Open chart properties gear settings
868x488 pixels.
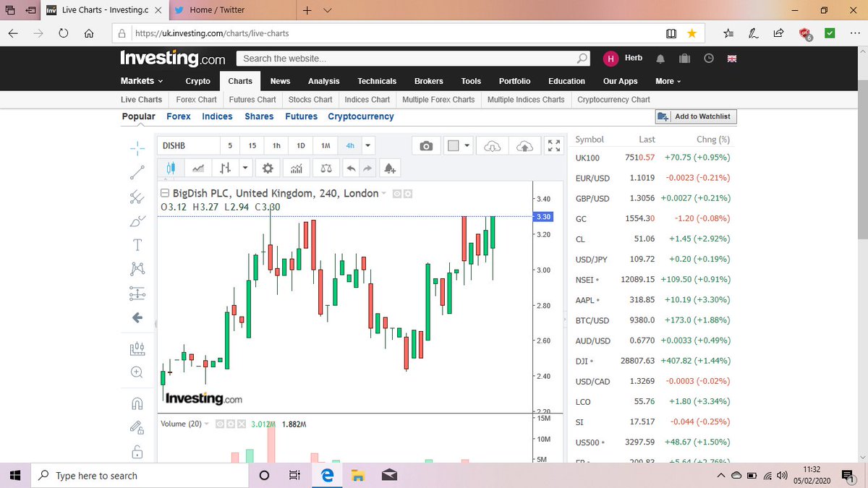coord(268,168)
